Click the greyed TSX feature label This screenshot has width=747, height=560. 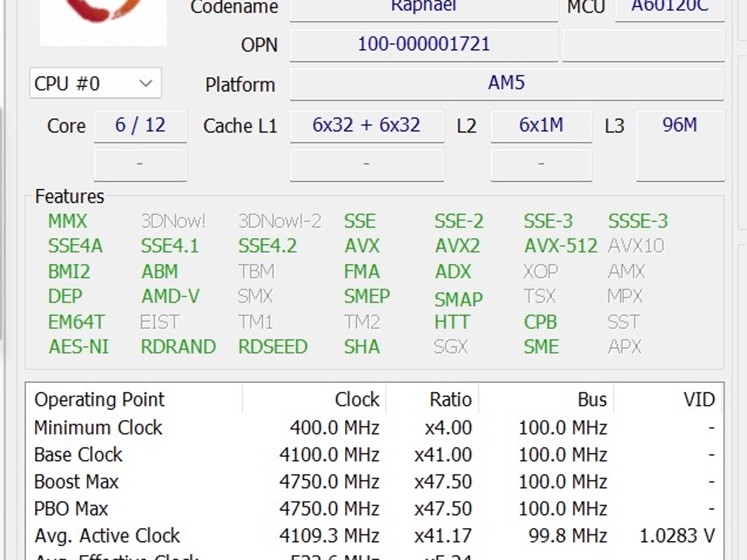540,296
